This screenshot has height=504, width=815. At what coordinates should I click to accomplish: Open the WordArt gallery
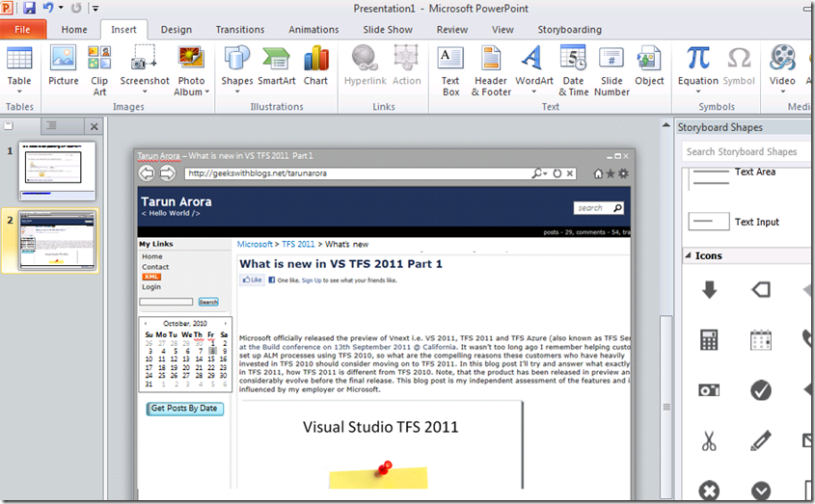(533, 69)
